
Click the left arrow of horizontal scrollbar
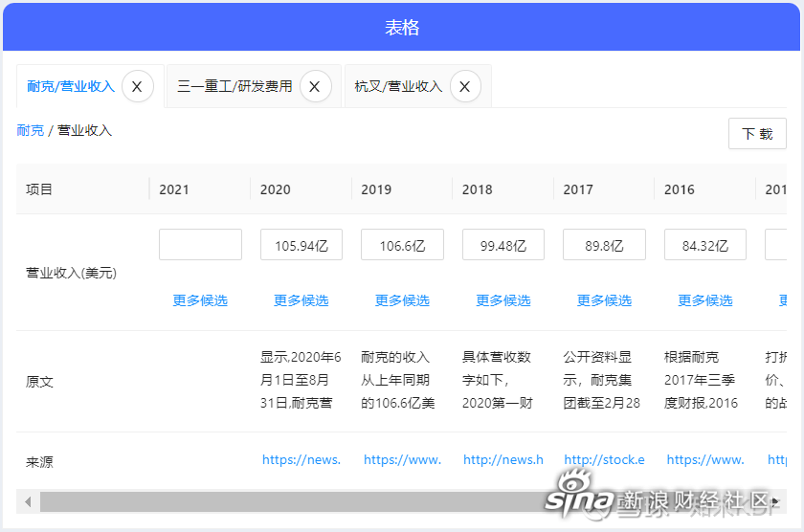coord(28,501)
